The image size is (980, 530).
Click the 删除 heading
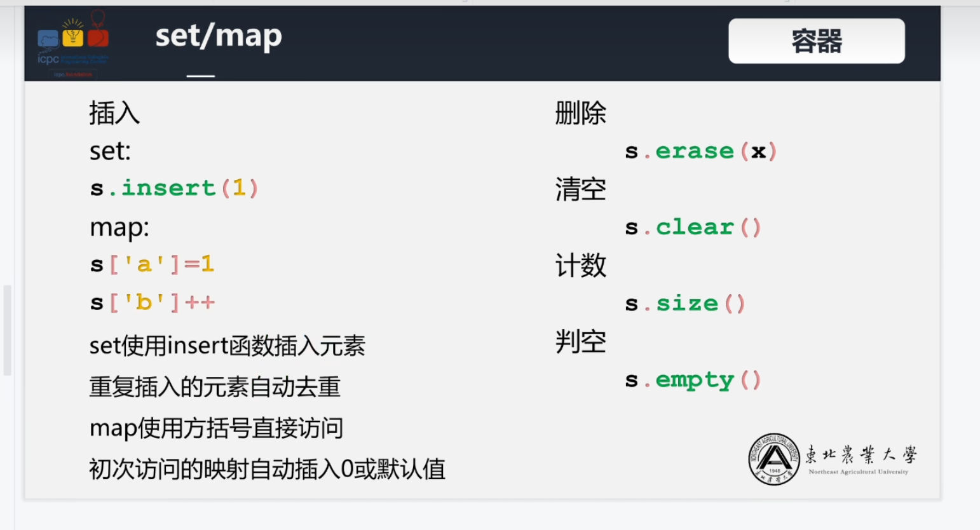(x=580, y=113)
